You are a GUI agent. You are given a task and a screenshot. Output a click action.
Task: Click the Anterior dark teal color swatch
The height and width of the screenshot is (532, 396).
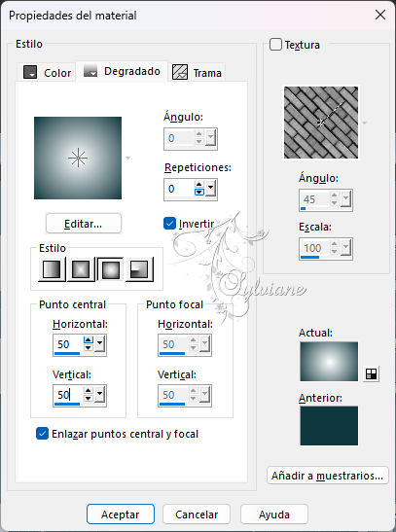329,425
